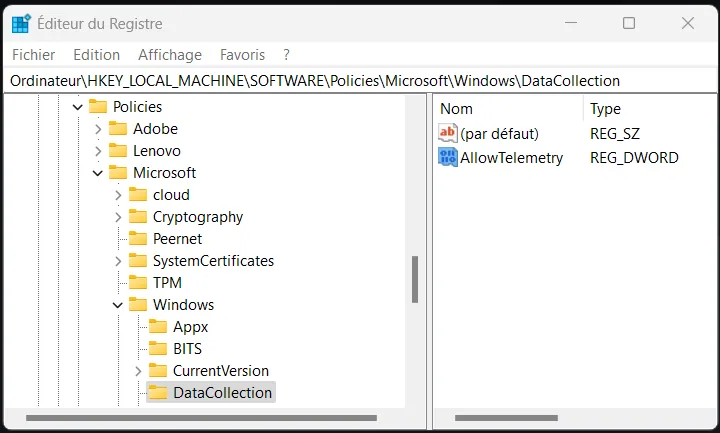Open the Favoris menu
This screenshot has height=433, width=720.
[242, 55]
